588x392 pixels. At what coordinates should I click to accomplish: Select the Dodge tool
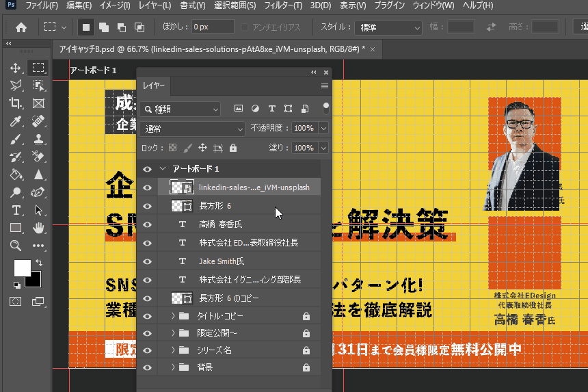coord(15,192)
